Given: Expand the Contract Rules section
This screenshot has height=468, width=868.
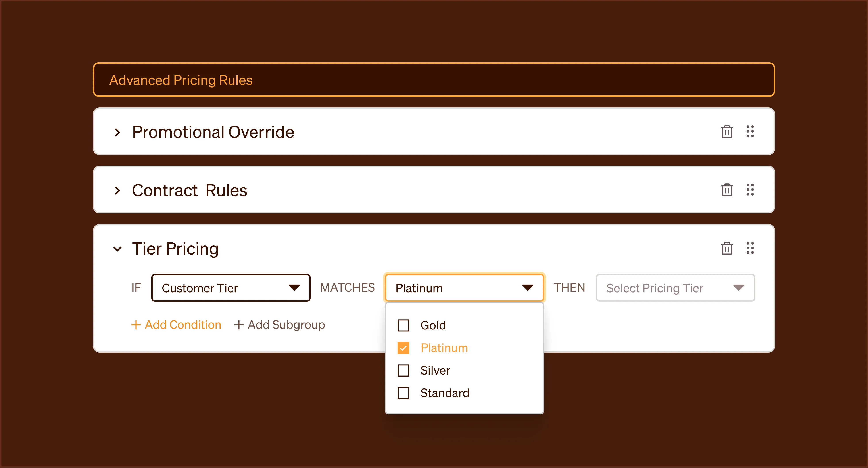Looking at the screenshot, I should click(117, 190).
